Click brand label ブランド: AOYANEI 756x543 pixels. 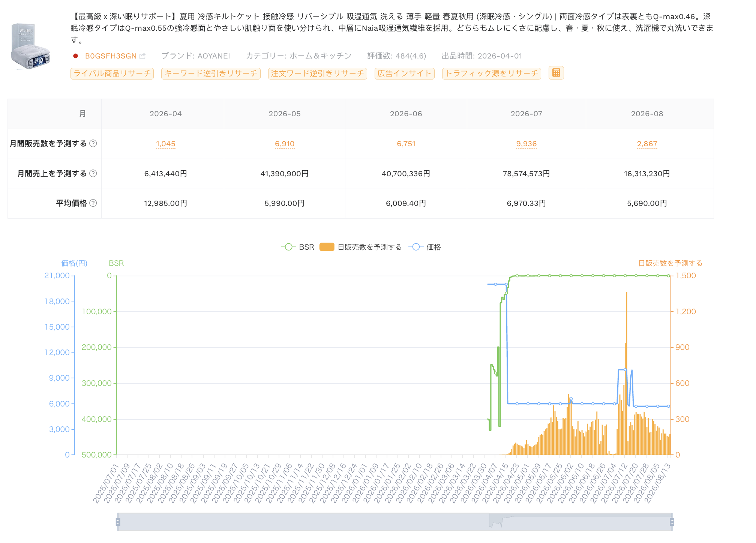pos(196,56)
